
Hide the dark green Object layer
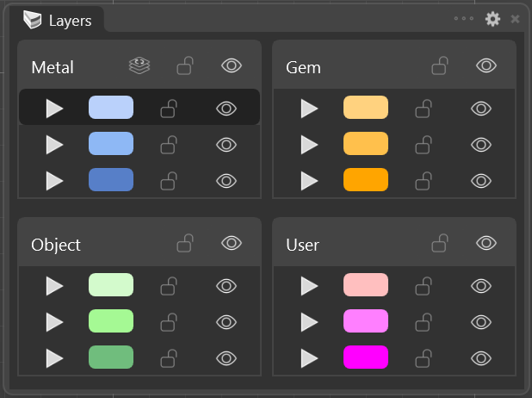tap(226, 358)
